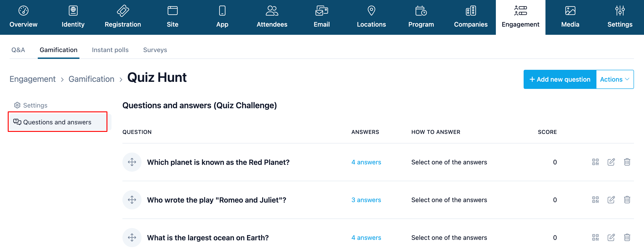Show QR code for Romeo and Juliet question
644x251 pixels.
click(x=595, y=200)
